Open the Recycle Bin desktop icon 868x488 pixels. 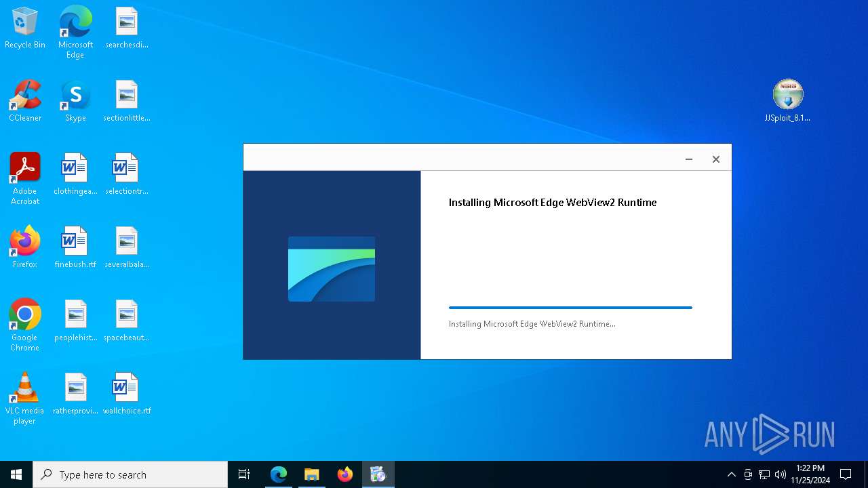pos(25,28)
